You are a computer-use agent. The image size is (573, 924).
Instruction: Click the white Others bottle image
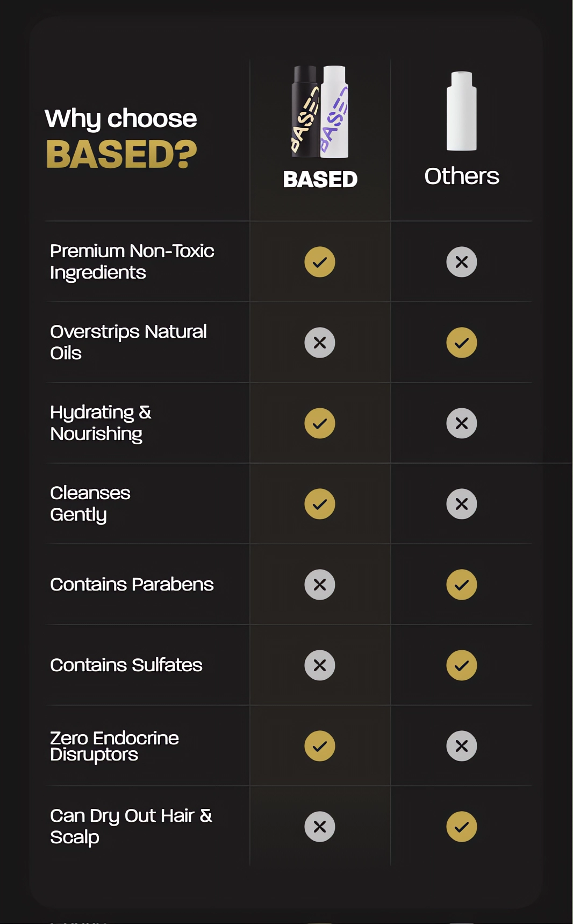[462, 111]
